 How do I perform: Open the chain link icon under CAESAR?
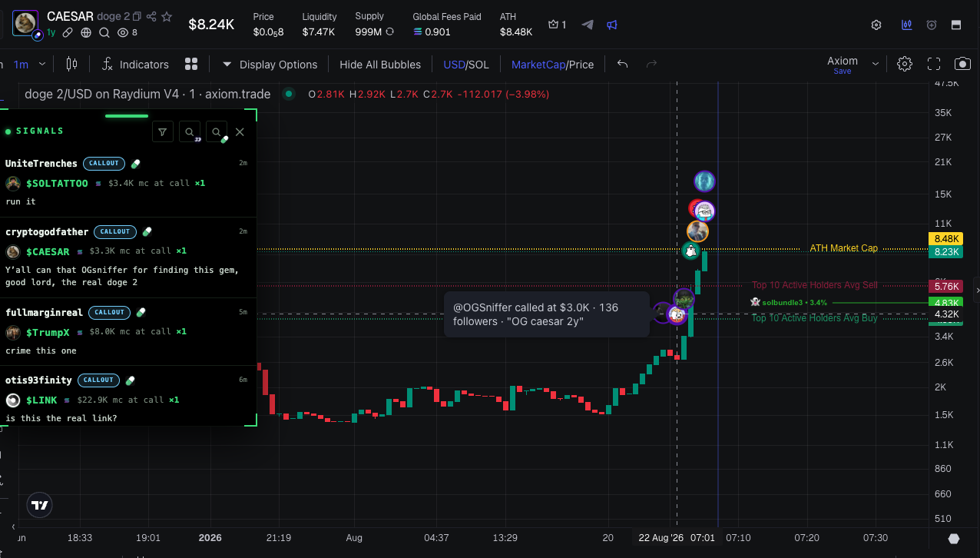tap(68, 32)
